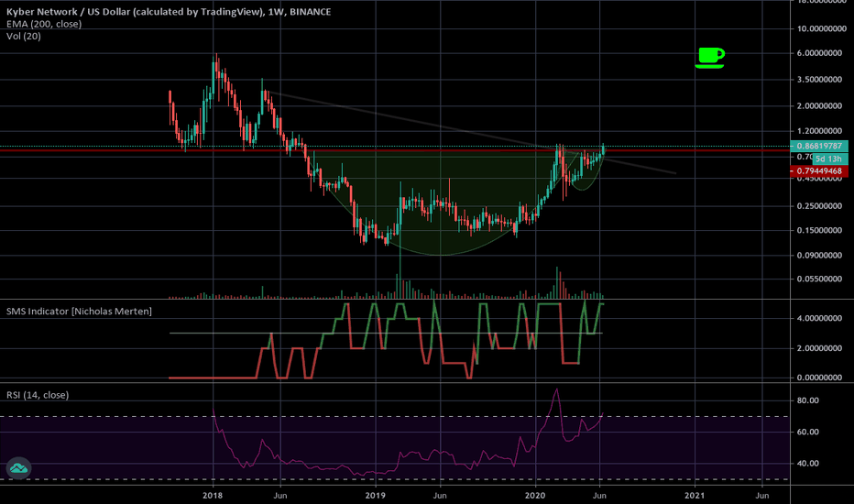Viewport: 854px width, 504px height.
Task: Click the red horizontal support line
Action: point(395,150)
